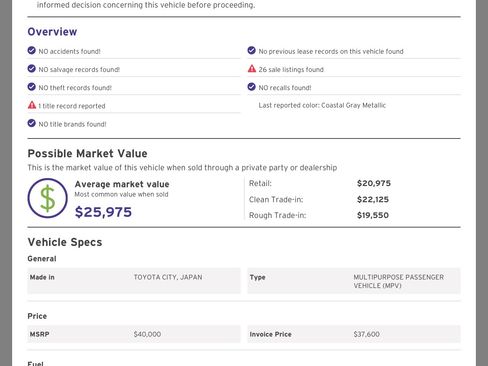Click the checkmark icon beside NO recalls found
The image size is (488, 366).
click(x=252, y=87)
